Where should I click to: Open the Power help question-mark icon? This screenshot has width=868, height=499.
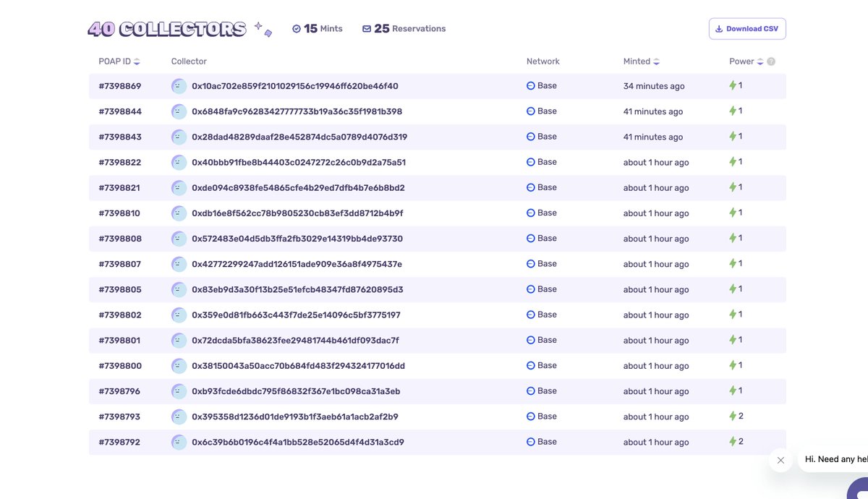pyautogui.click(x=771, y=61)
